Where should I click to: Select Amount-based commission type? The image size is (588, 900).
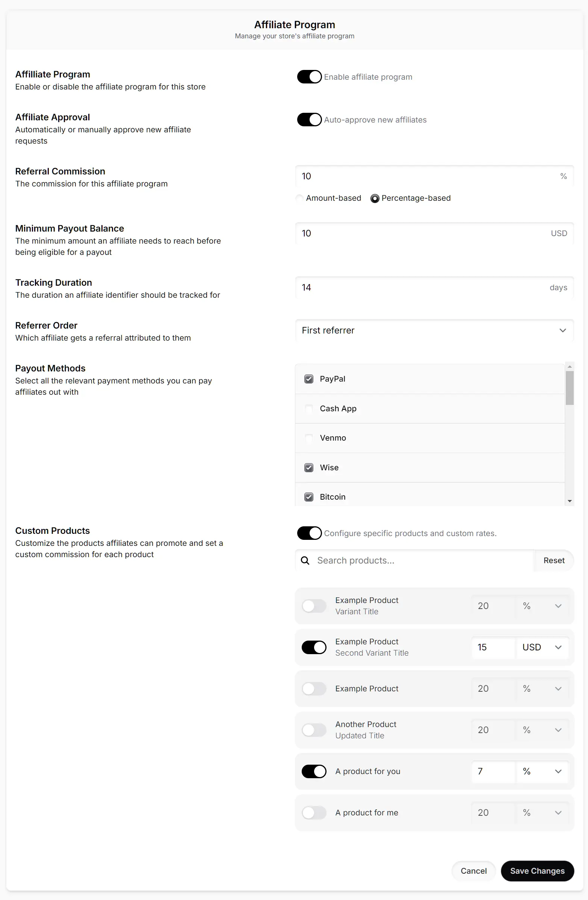click(299, 198)
